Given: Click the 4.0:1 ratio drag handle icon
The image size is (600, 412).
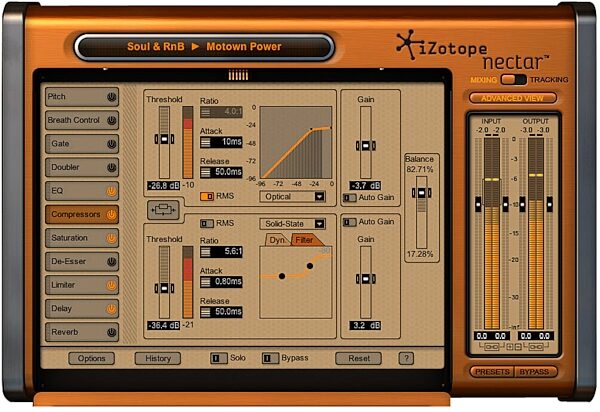Looking at the screenshot, I should 205,112.
